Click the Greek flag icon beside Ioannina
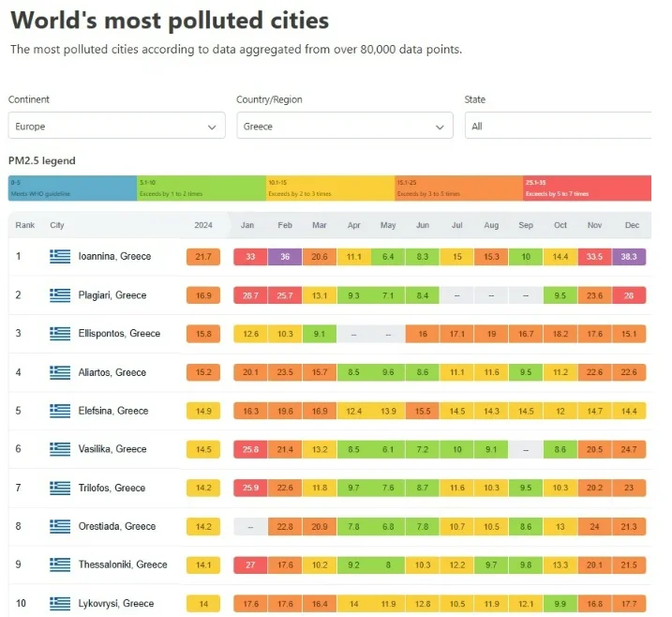The image size is (672, 617). (x=60, y=256)
